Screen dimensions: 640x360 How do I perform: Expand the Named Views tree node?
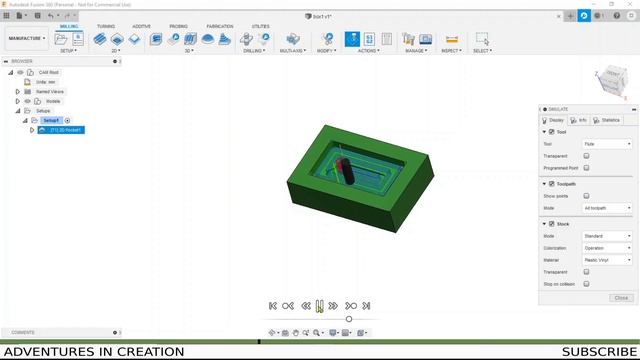click(18, 91)
